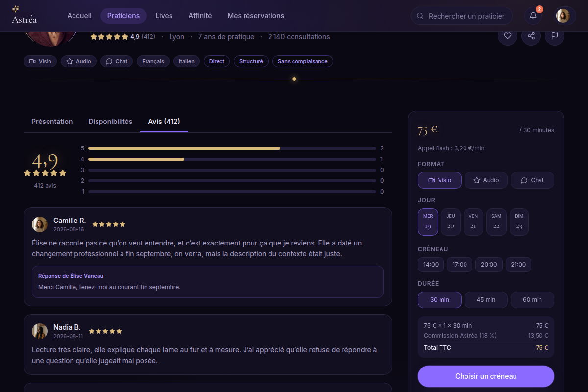Pick the day JEU 20
The height and width of the screenshot is (392, 588).
(x=451, y=222)
